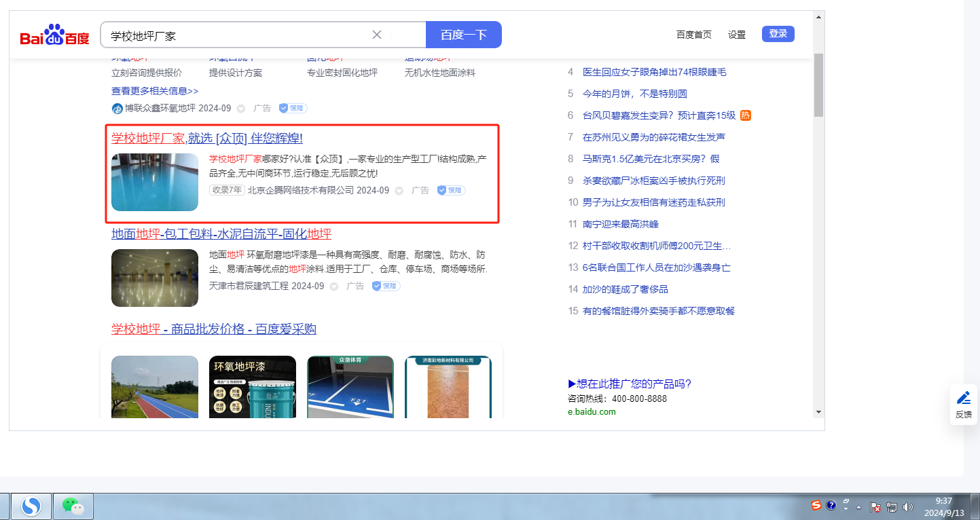980x520 pixels.
Task: Open 设置 in the top navigation
Action: tap(737, 35)
